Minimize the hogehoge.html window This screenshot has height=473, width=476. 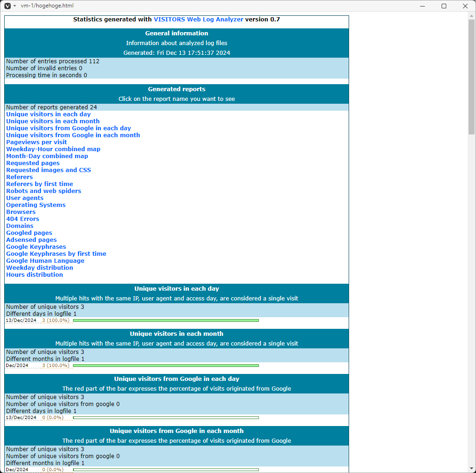tap(422, 6)
